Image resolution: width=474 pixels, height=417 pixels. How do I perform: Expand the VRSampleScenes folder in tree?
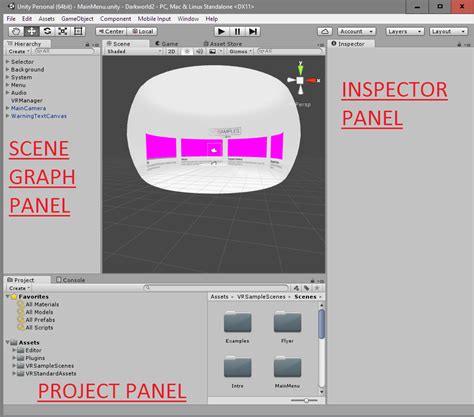pos(14,366)
